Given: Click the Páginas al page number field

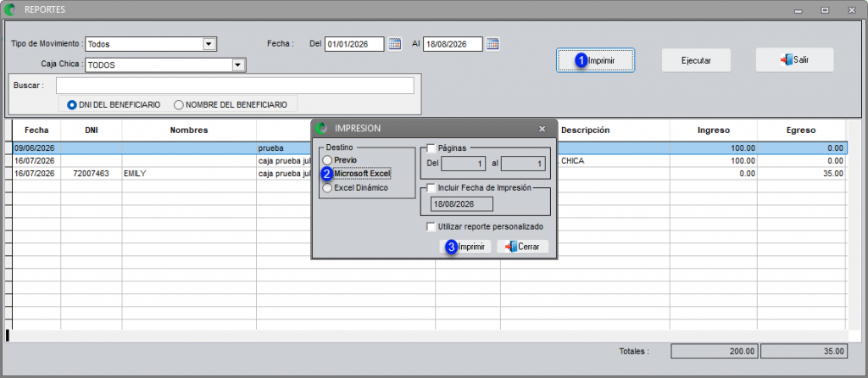Looking at the screenshot, I should click(523, 164).
